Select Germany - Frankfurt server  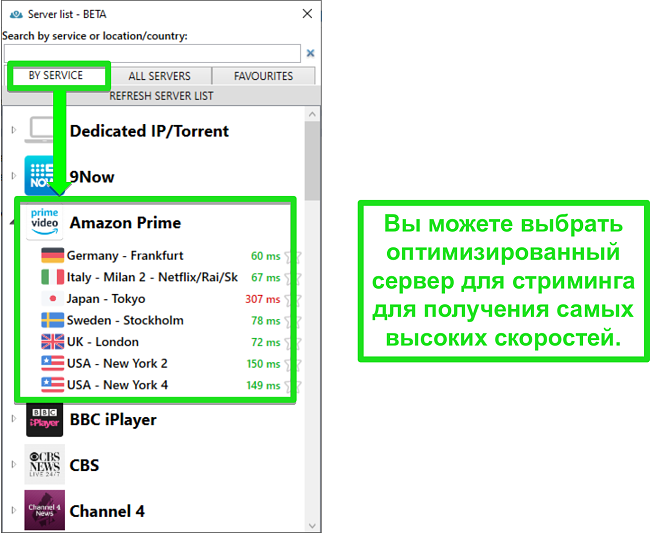pyautogui.click(x=125, y=255)
